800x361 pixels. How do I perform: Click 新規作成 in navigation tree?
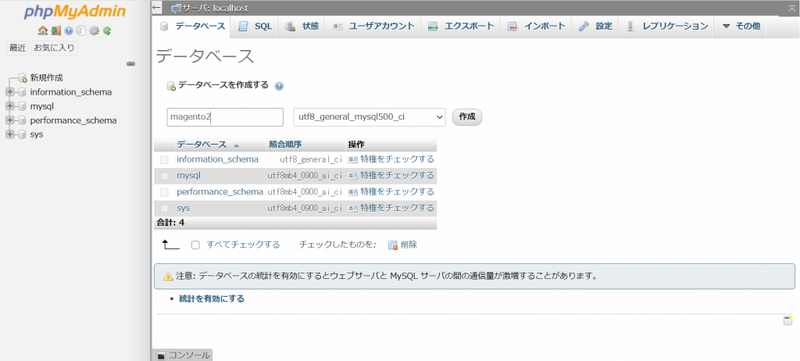tap(46, 78)
